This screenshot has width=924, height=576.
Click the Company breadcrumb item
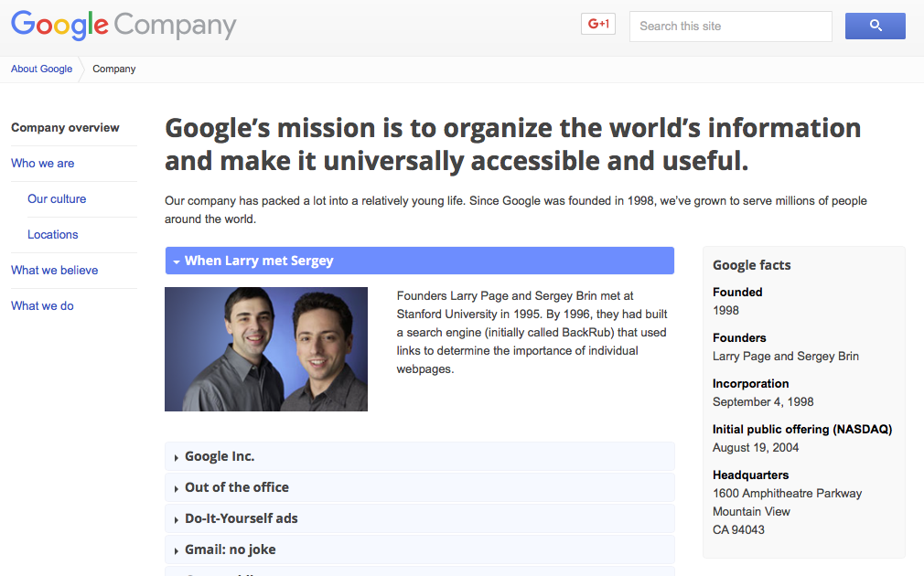click(x=113, y=69)
